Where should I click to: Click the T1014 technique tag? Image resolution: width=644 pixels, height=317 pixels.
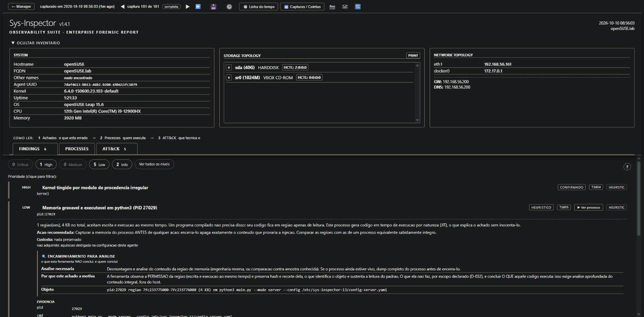click(x=596, y=187)
